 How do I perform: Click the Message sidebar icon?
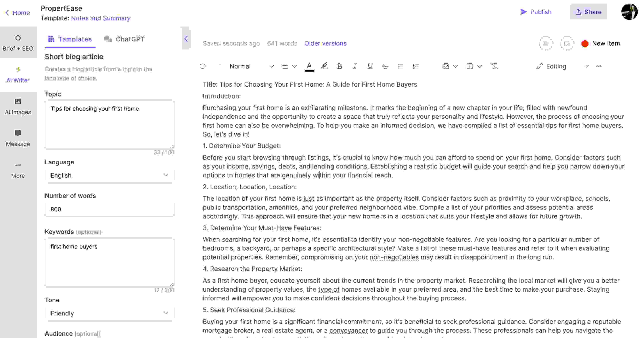click(x=18, y=133)
